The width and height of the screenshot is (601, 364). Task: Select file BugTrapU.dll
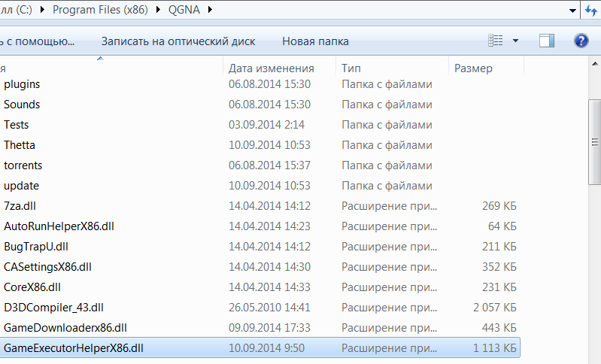coord(36,247)
